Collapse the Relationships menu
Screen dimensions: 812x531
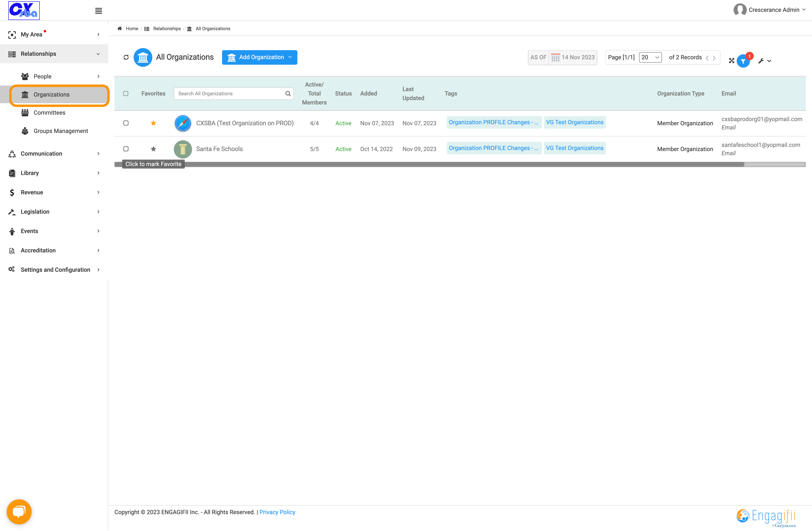point(54,54)
